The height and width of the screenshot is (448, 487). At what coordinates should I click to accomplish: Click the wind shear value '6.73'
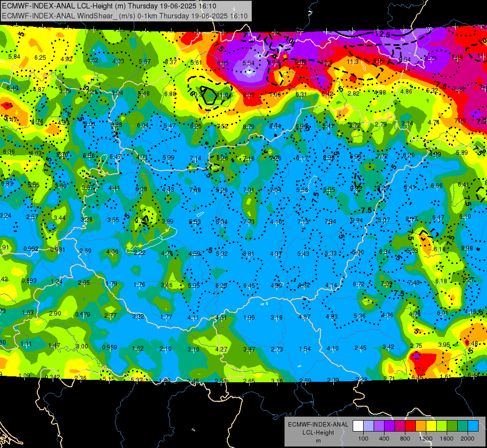[431, 58]
